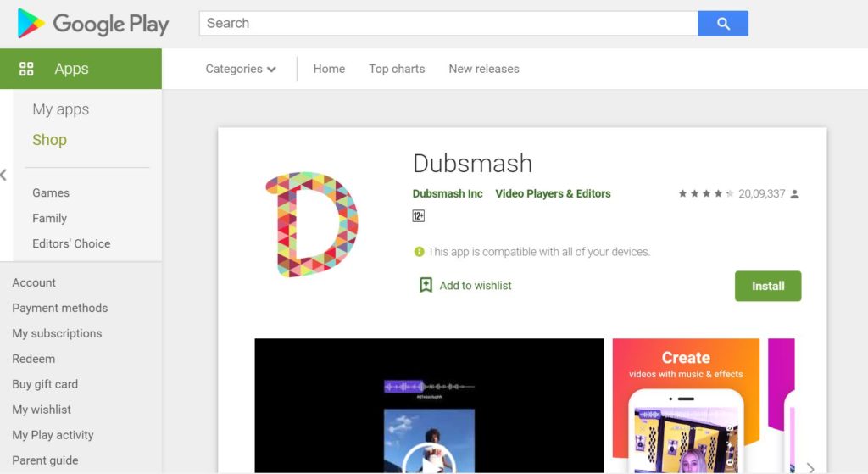Open Family category
Viewport: 868px width, 474px height.
[49, 218]
